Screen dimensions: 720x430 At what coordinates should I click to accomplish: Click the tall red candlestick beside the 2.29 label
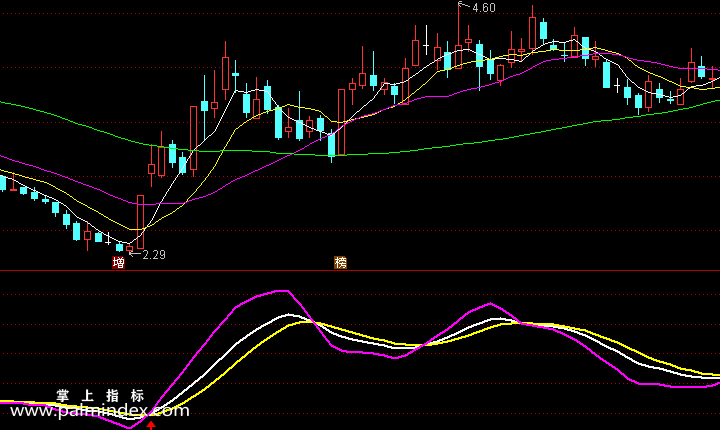coord(141,222)
